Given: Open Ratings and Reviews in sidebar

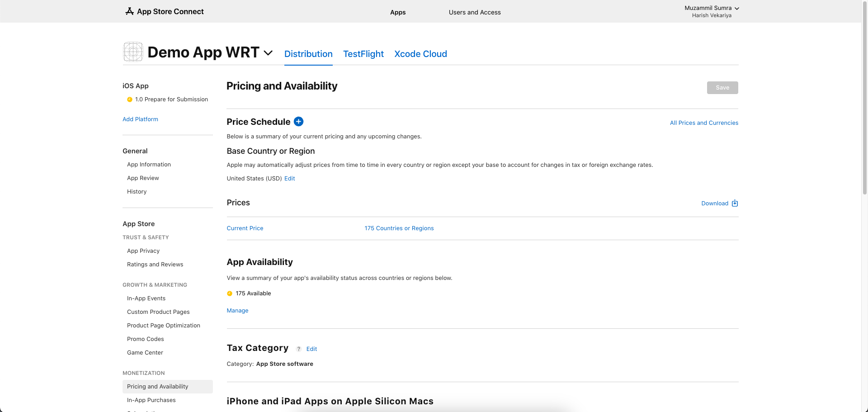Looking at the screenshot, I should [155, 265].
